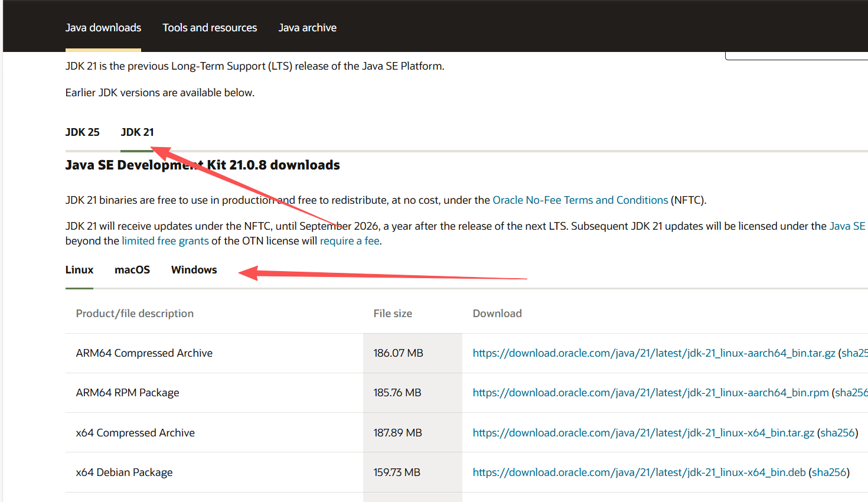Open sha256 checksum for ARM64 RPM Package

point(852,393)
